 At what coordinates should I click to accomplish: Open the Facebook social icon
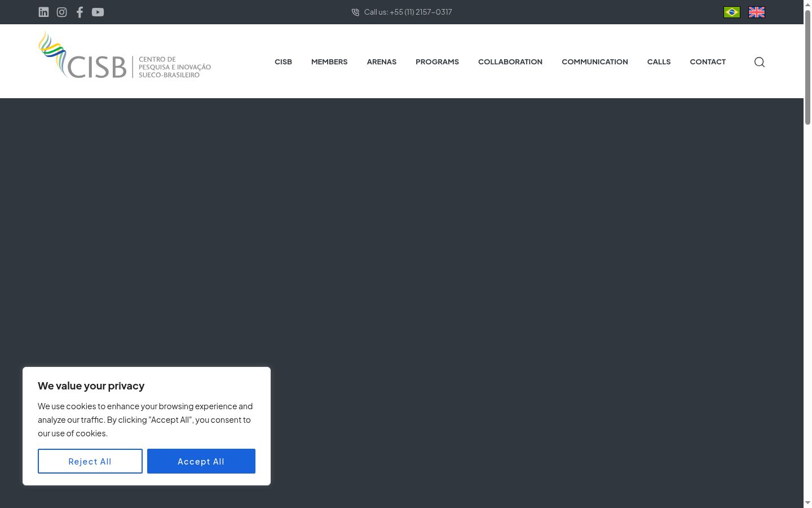pos(80,12)
